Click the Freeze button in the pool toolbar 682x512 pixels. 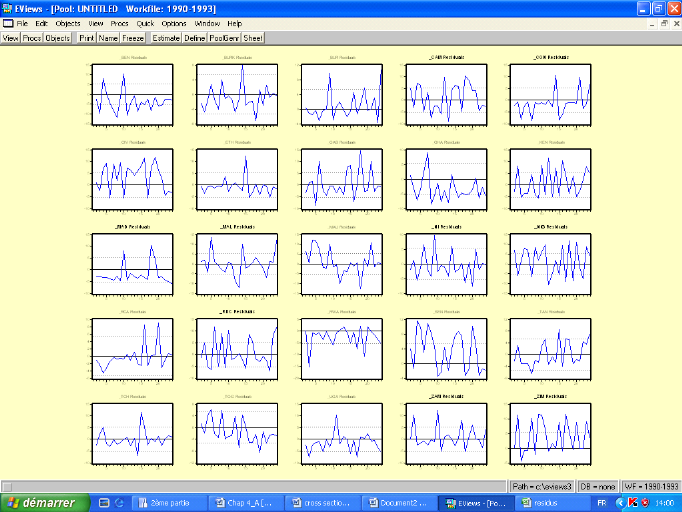[133, 38]
